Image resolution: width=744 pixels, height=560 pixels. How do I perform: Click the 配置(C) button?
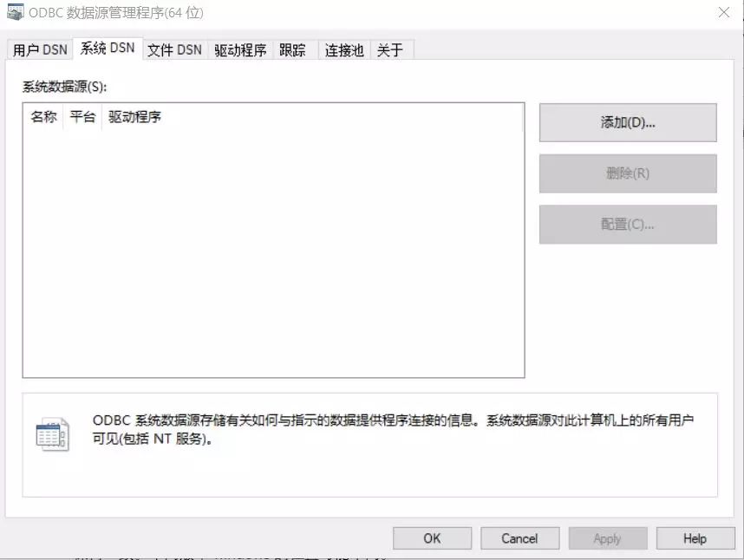(628, 225)
